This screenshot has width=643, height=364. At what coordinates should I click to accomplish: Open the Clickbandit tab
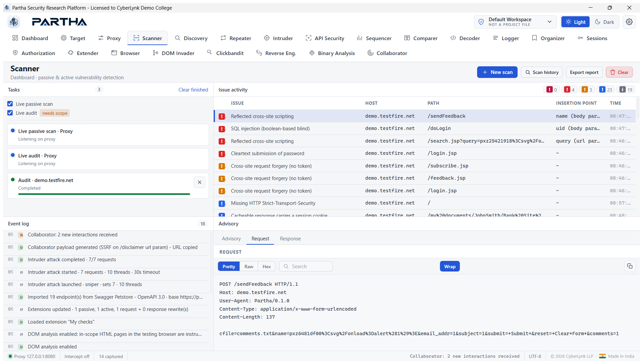coord(225,53)
